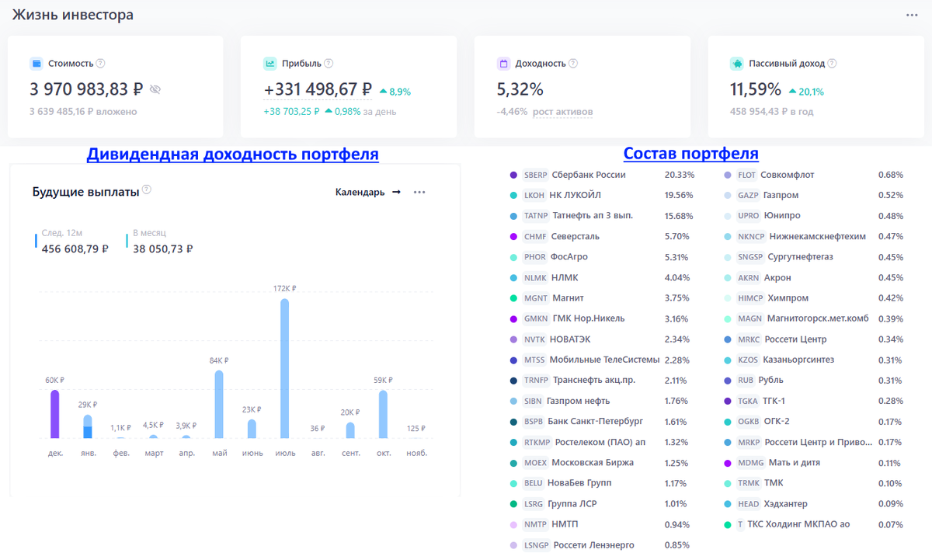The height and width of the screenshot is (560, 932).
Task: Select the GAZP Газпром ticker row
Action: 813,195
